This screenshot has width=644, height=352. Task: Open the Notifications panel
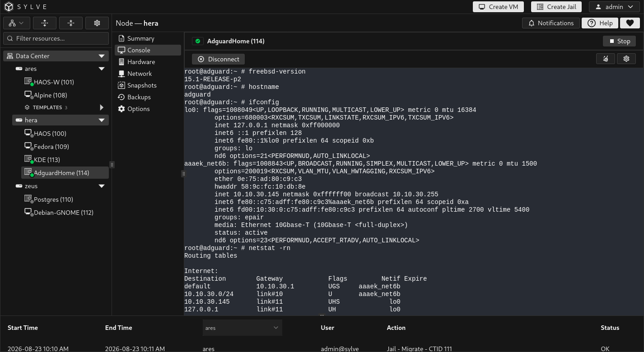tap(551, 23)
